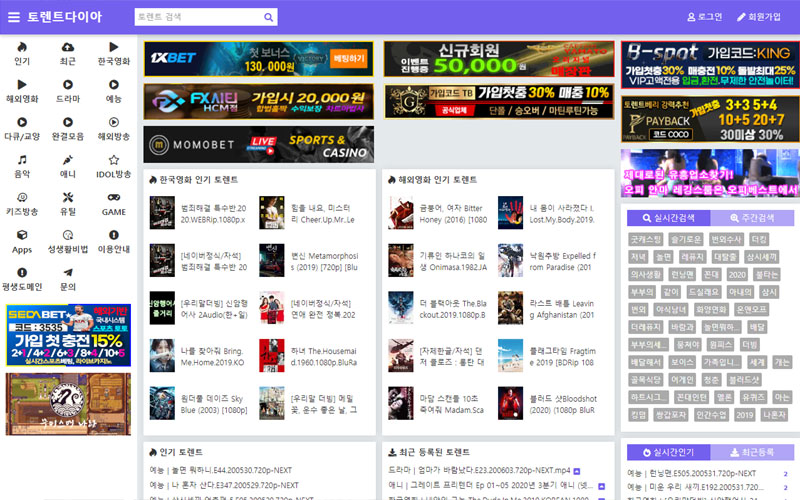This screenshot has width=800, height=500.
Task: Open 원더풀 데이즈 Sky Blue thumbnail
Action: [162, 403]
